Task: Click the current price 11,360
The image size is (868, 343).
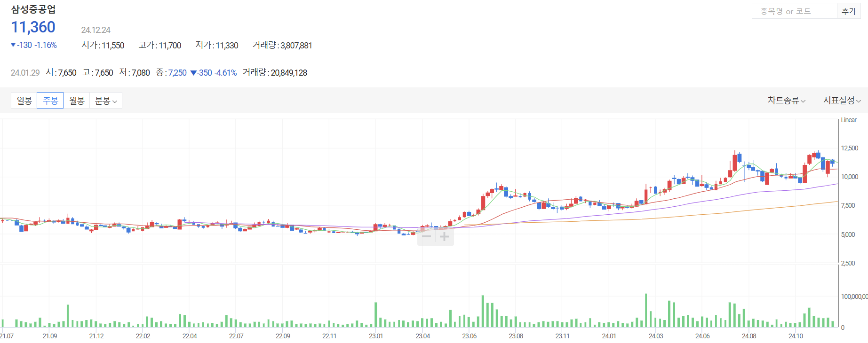Action: coord(33,27)
